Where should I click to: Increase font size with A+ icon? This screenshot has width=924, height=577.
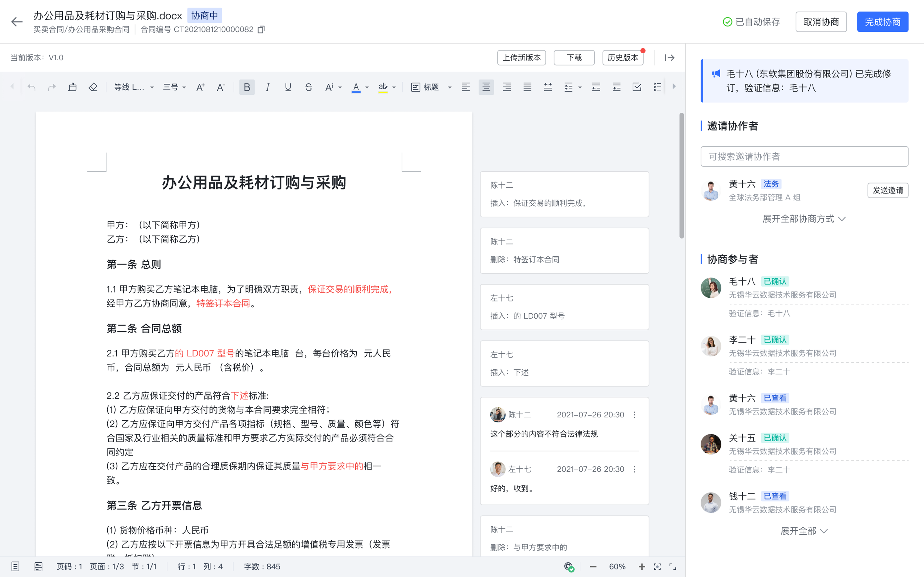pos(200,87)
